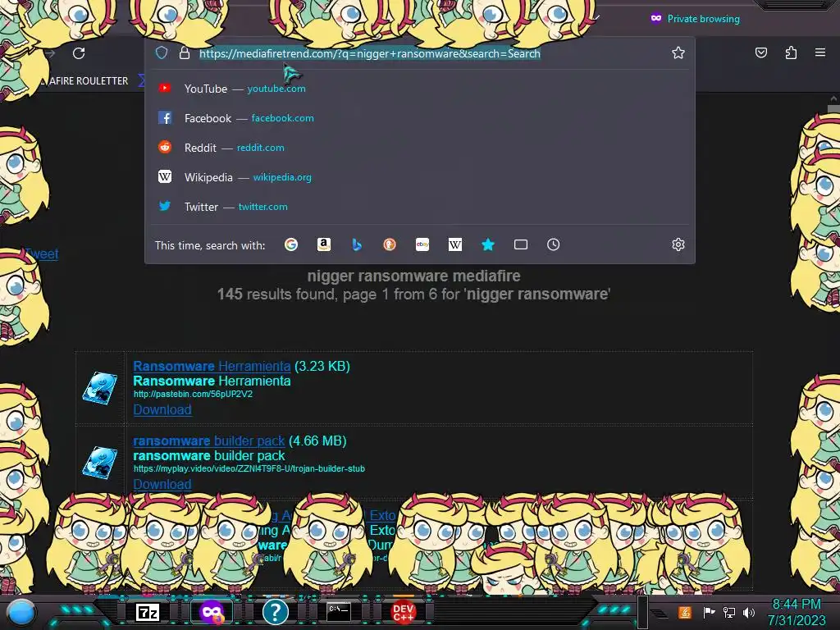Search this time with Google

(291, 244)
